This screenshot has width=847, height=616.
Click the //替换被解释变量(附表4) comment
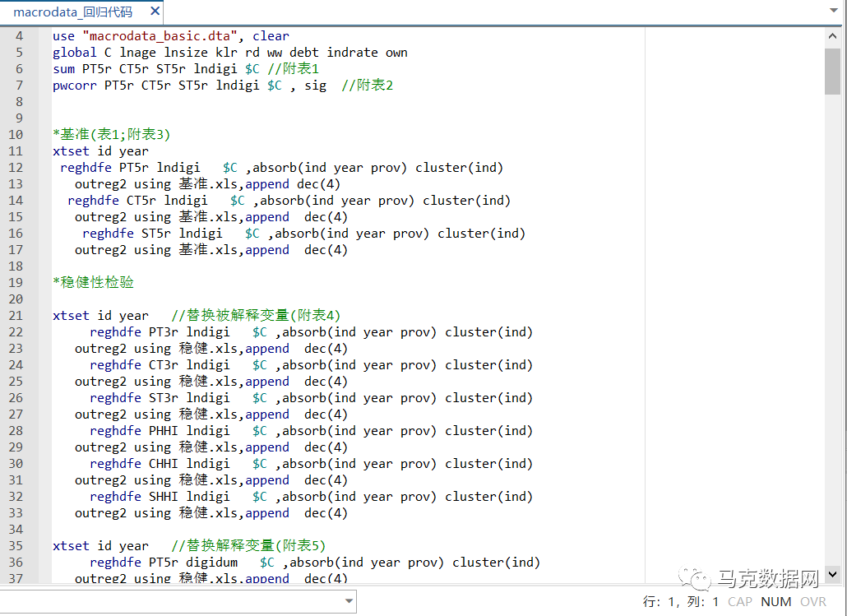click(256, 315)
